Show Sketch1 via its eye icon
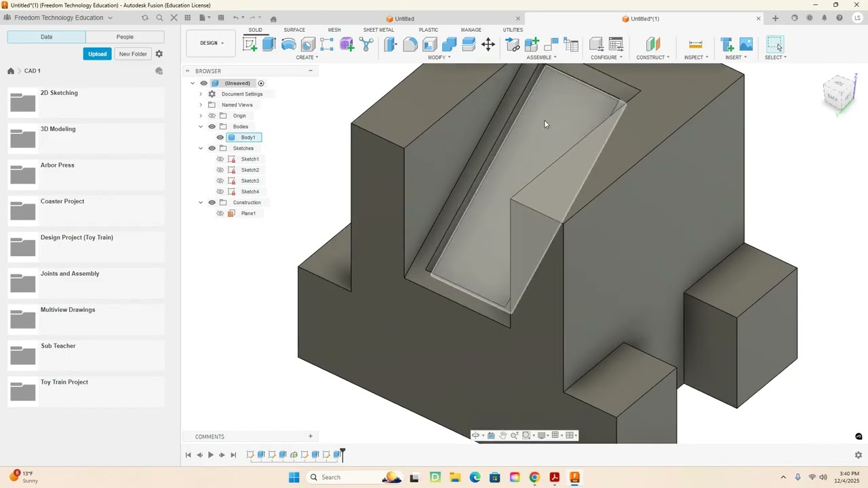The height and width of the screenshot is (488, 868). [x=220, y=159]
